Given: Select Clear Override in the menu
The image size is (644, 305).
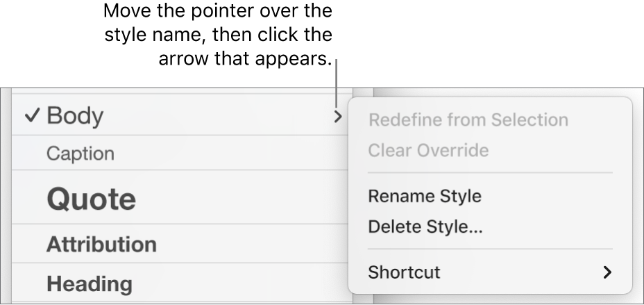Looking at the screenshot, I should pos(428,150).
